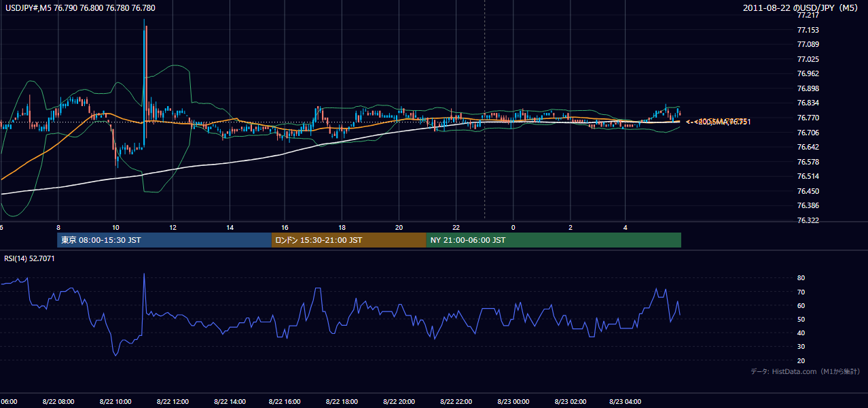
Task: Click the RSI 30 level label
Action: 801,347
